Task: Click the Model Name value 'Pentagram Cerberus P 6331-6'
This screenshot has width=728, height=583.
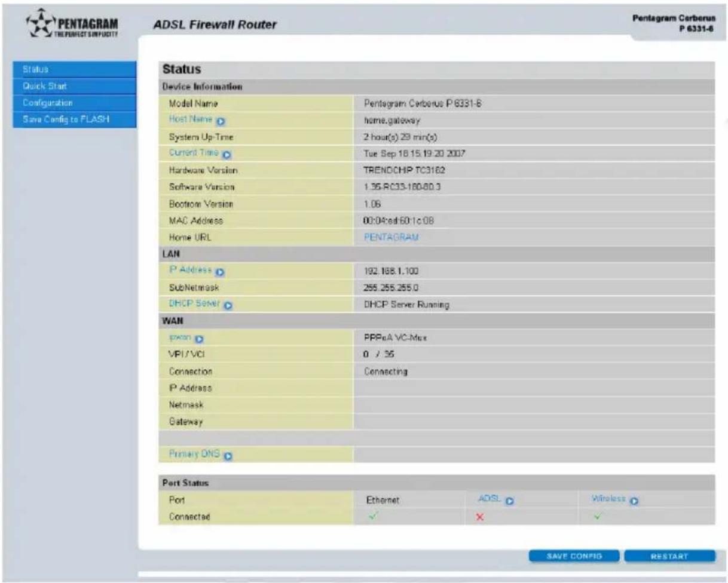Action: [423, 103]
